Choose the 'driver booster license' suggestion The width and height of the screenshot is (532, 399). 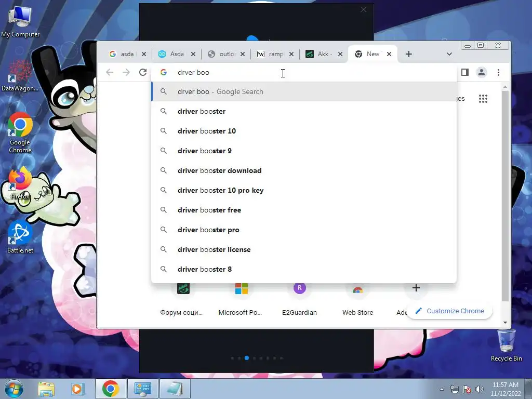304,249
